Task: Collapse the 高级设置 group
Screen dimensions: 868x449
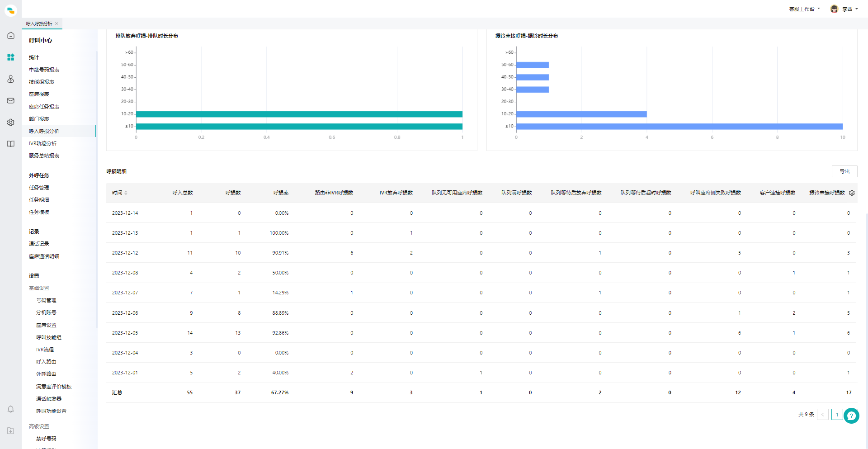Action: (39, 426)
